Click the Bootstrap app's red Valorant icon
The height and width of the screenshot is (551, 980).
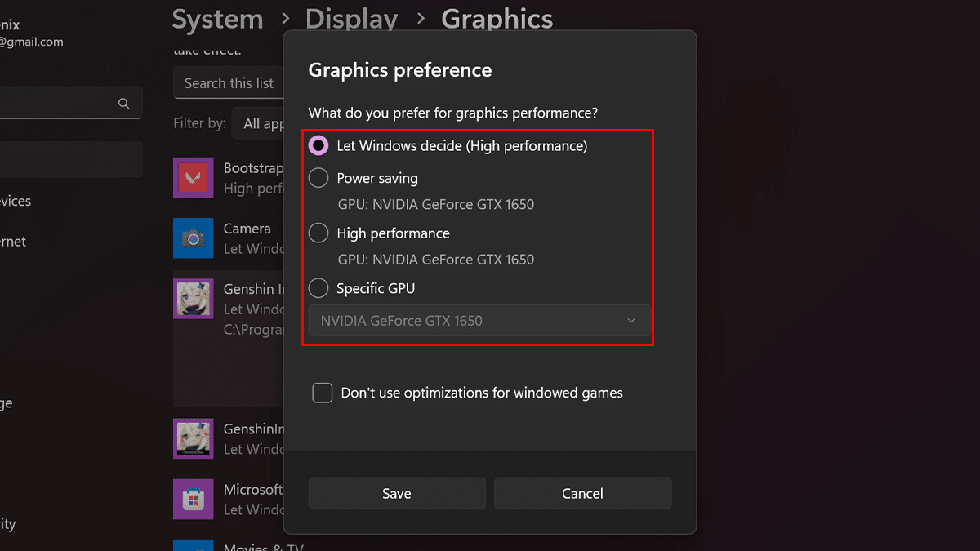point(194,178)
